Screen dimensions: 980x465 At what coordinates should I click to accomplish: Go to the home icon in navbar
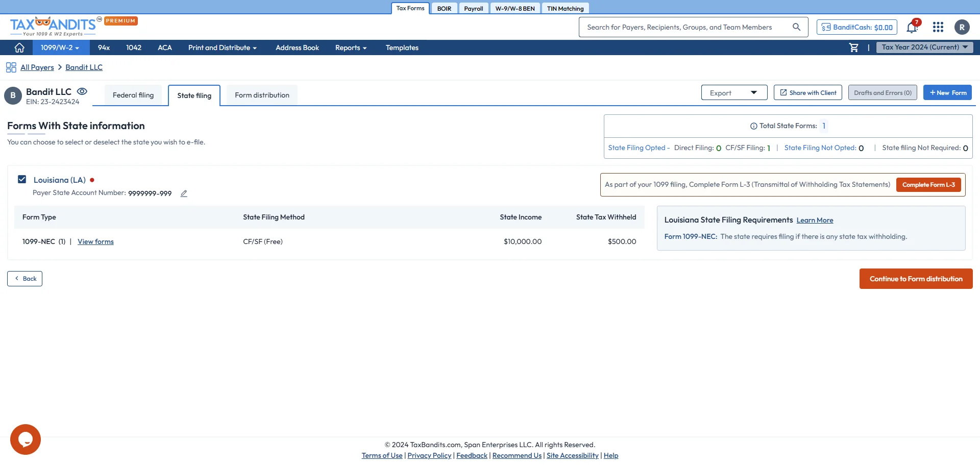(x=19, y=47)
